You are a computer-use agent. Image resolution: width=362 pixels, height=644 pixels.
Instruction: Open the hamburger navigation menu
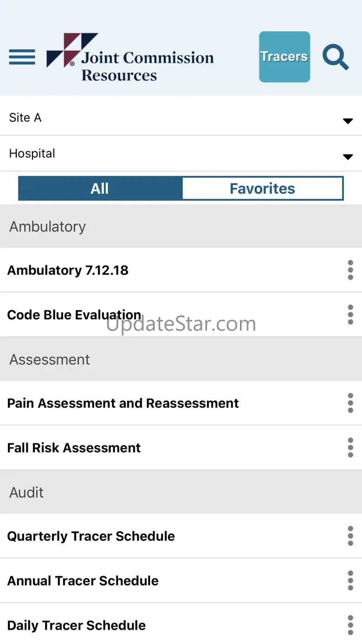click(22, 57)
